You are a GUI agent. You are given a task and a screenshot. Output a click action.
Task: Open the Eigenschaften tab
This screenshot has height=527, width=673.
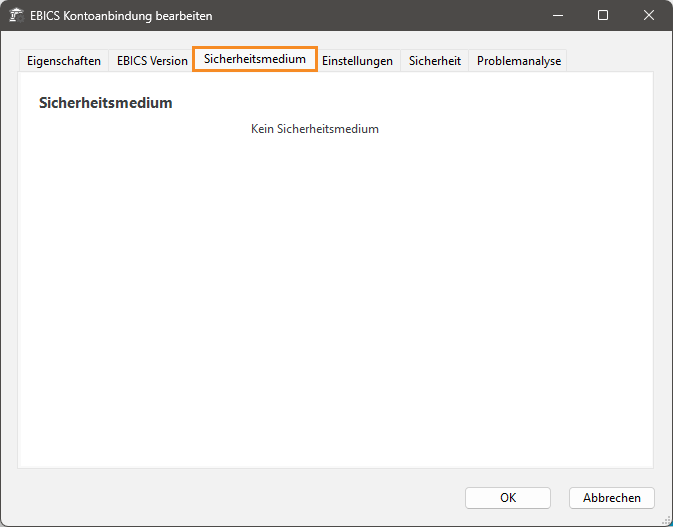click(62, 61)
